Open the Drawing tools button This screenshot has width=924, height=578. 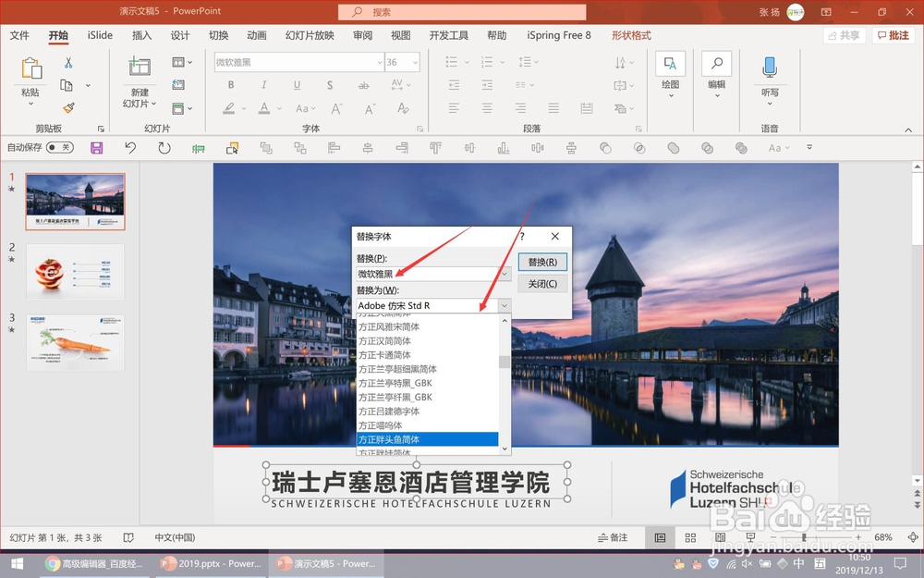(671, 76)
